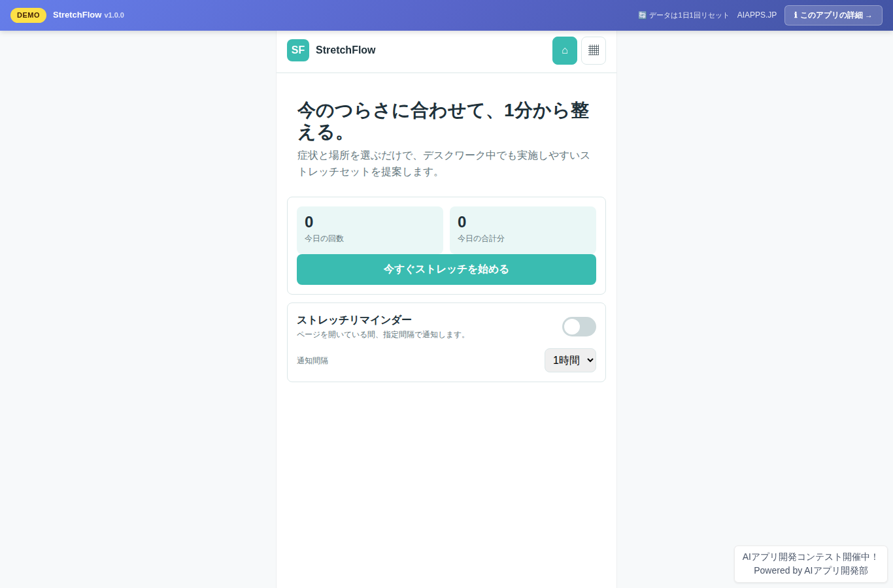Click the SF logo badge
The height and width of the screenshot is (588, 893).
pos(298,50)
